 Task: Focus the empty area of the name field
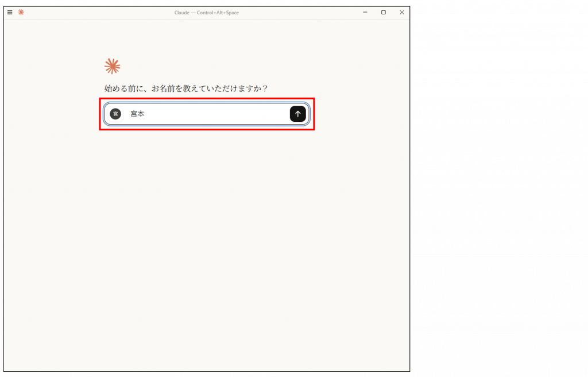click(218, 114)
